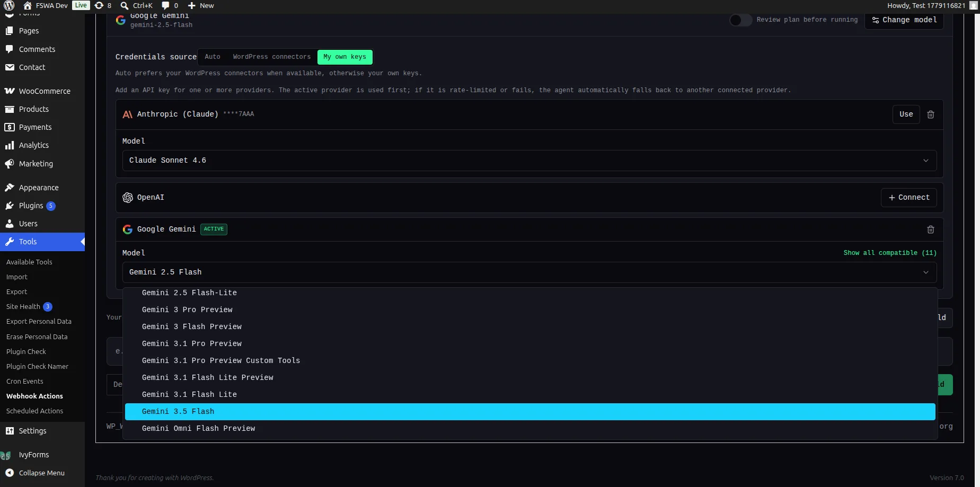Choose Gemini 3.1 Pro Preview option
Viewport: 980px width, 487px height.
[x=530, y=344]
